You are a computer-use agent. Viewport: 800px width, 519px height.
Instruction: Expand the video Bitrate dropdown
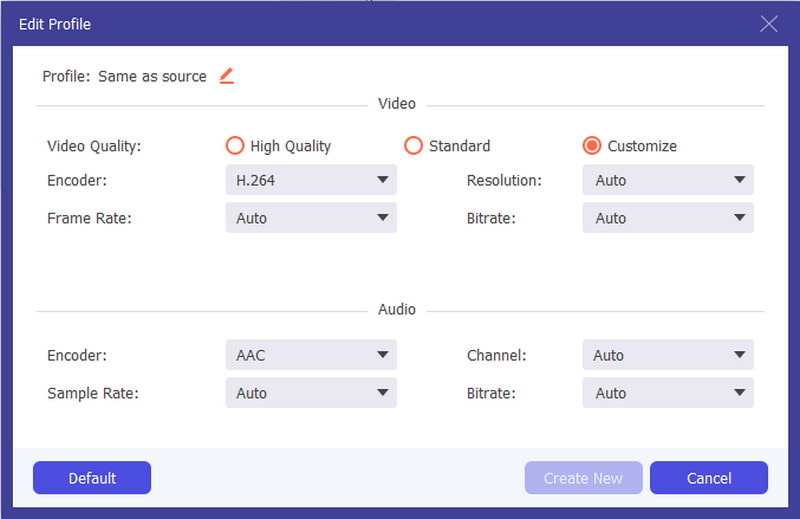(667, 218)
